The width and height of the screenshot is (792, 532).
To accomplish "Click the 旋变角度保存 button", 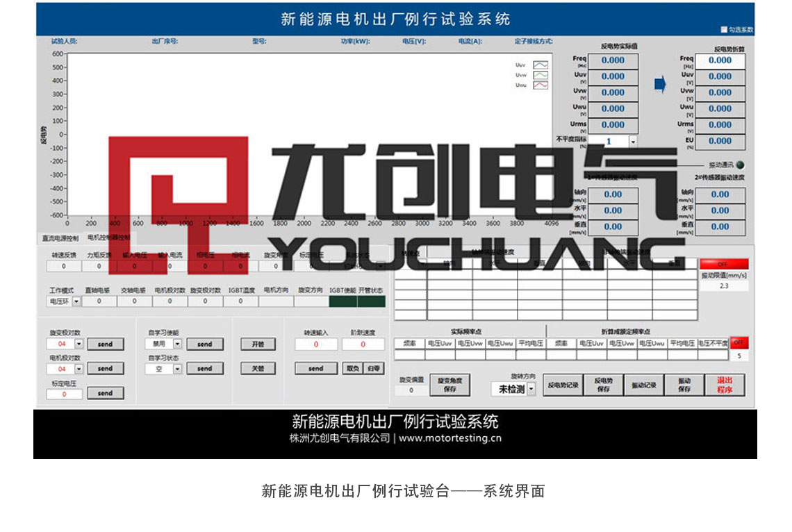I will point(449,385).
